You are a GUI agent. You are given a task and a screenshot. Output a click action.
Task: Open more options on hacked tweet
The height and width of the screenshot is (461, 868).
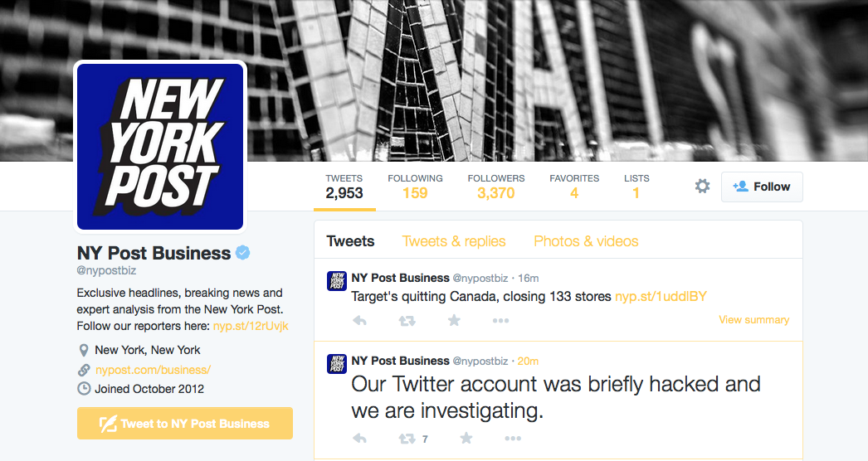click(513, 439)
